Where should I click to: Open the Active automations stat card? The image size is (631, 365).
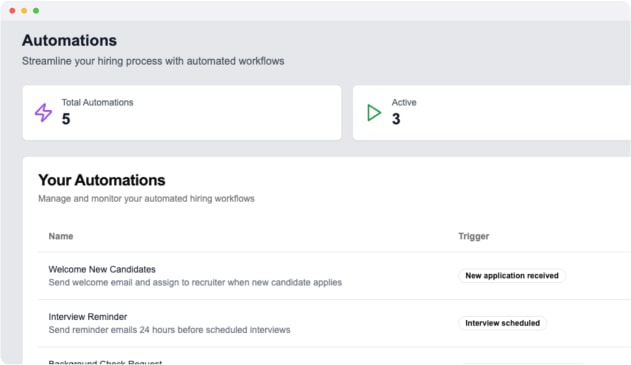point(492,113)
